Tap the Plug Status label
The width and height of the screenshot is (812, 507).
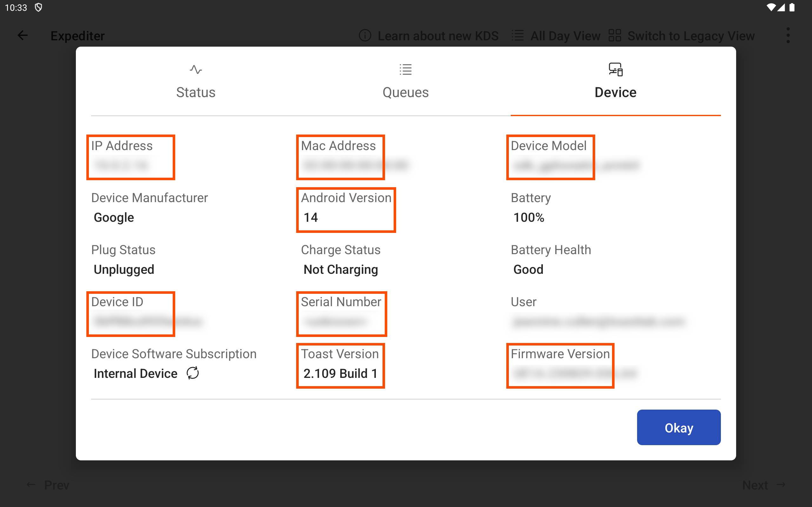[123, 250]
